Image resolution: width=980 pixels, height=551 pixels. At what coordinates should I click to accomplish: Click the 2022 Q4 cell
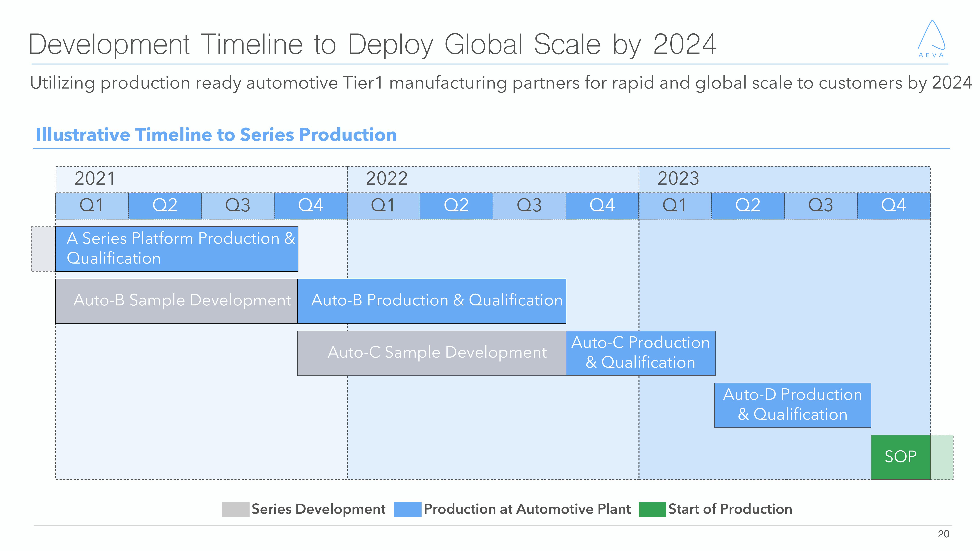pos(603,206)
